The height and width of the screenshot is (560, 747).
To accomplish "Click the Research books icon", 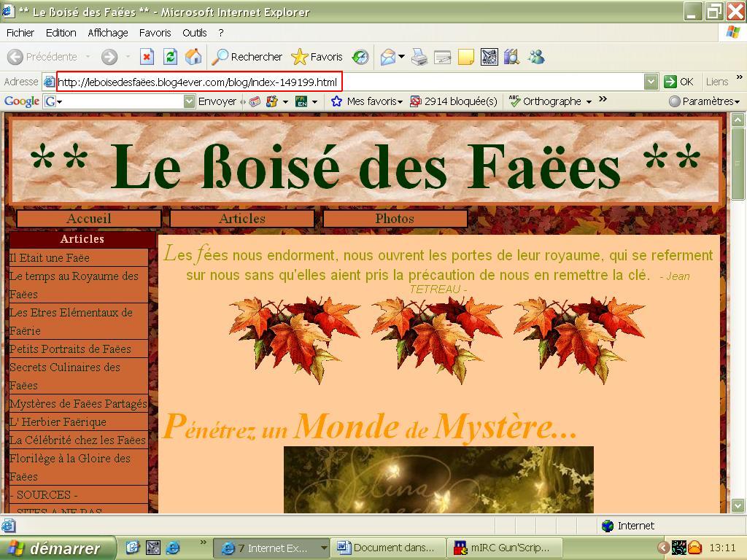I will click(x=511, y=57).
